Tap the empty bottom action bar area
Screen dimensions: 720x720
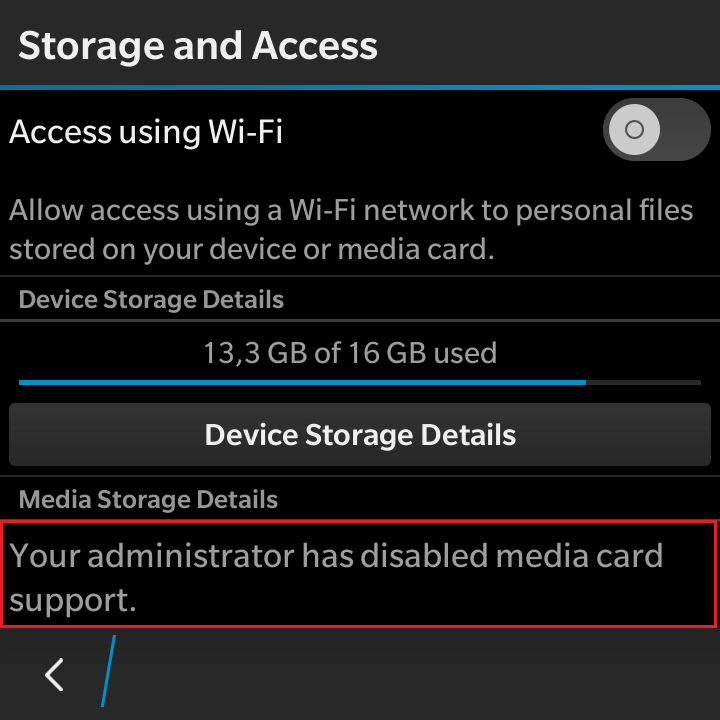pyautogui.click(x=413, y=674)
